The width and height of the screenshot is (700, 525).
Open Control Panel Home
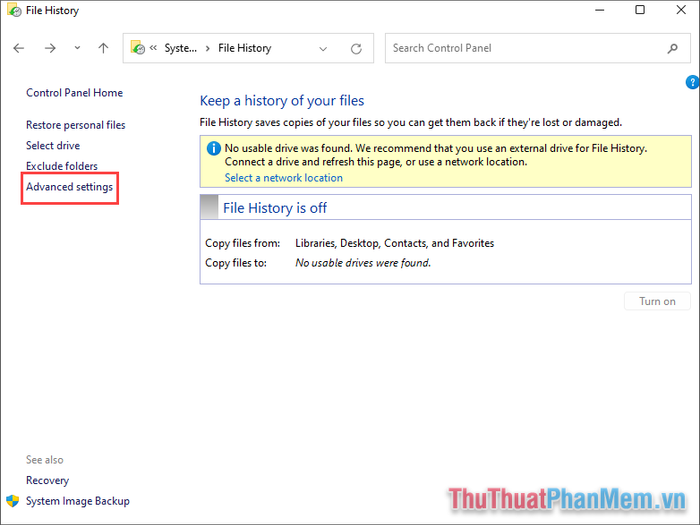[x=75, y=93]
